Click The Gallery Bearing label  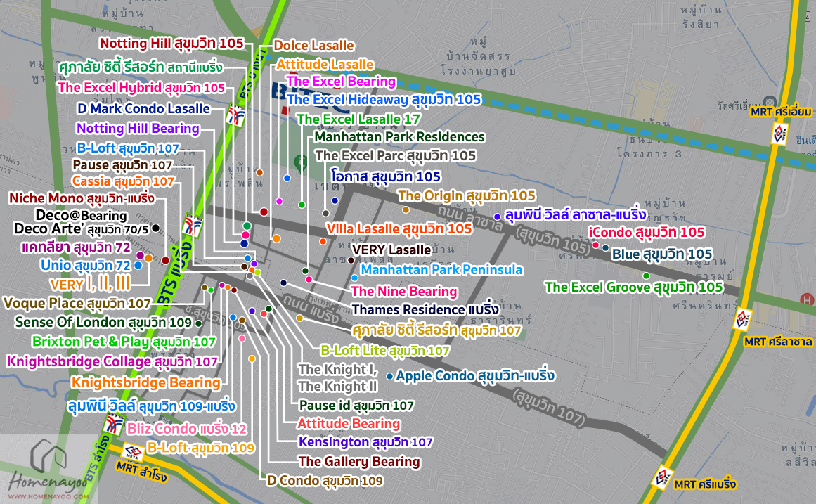click(x=359, y=462)
